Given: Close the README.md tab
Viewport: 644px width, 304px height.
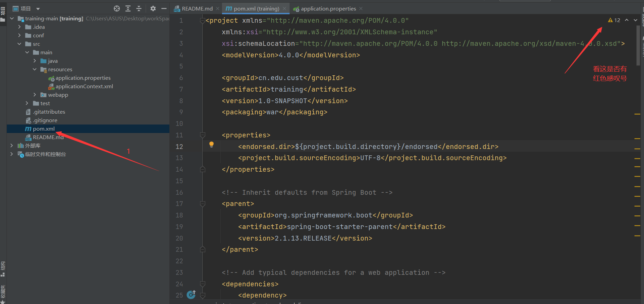Looking at the screenshot, I should 218,8.
